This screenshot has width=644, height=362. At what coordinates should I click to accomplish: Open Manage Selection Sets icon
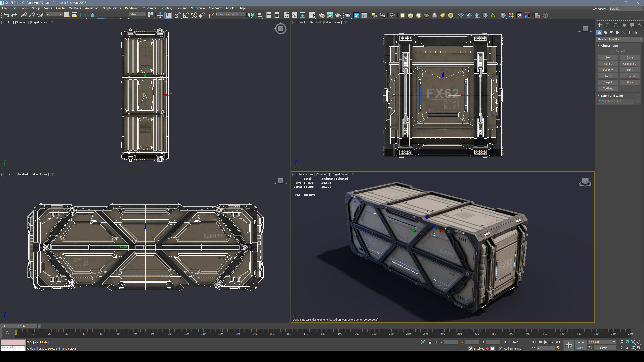point(211,15)
